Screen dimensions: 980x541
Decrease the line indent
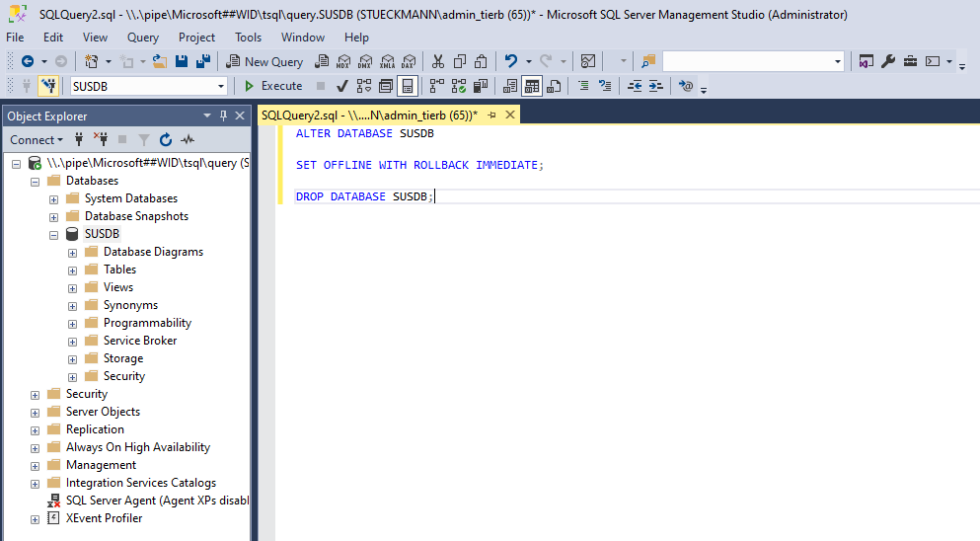[x=635, y=86]
